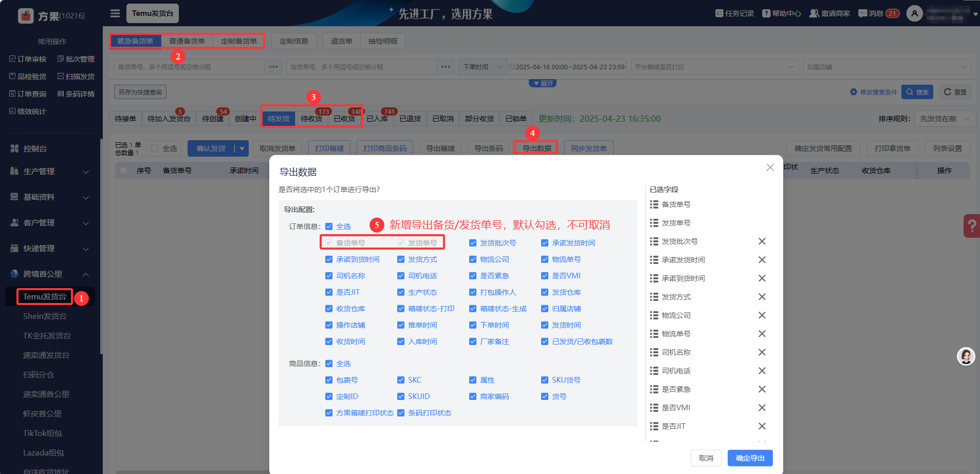This screenshot has height=474, width=980.
Task: Remove 司机名称 from selected fields
Action: pos(762,352)
